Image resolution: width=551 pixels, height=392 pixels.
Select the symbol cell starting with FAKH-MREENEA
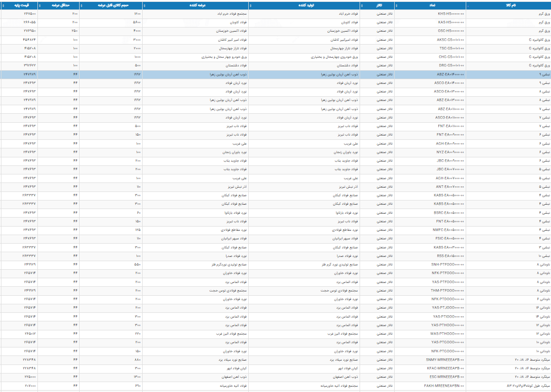(431, 386)
